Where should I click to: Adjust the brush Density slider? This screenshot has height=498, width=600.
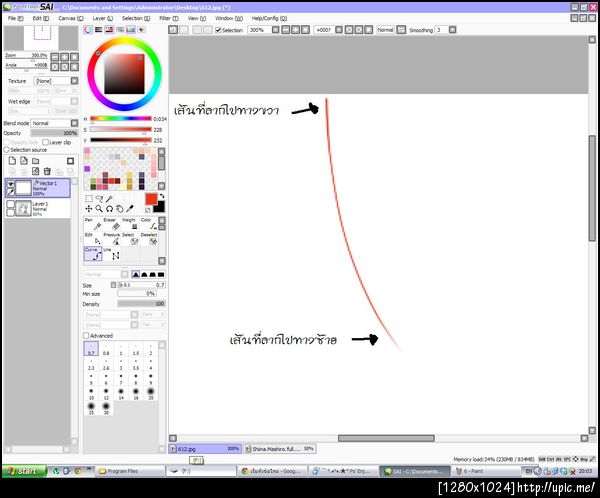(x=141, y=304)
